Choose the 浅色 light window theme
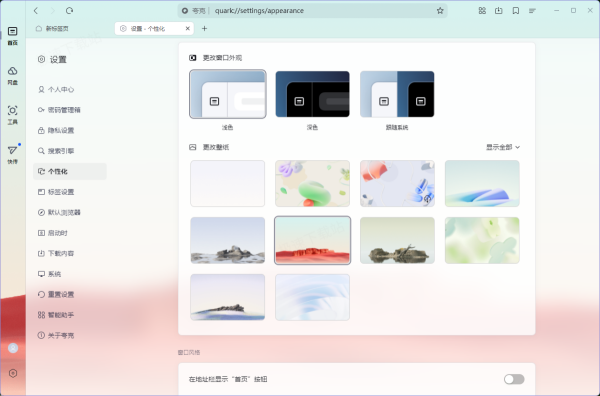Image resolution: width=600 pixels, height=396 pixels. tap(228, 94)
